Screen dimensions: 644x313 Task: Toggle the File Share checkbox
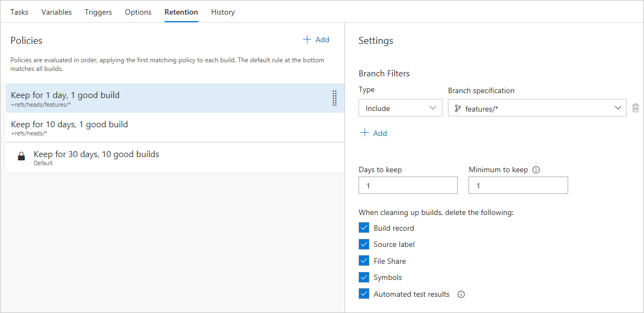point(364,261)
